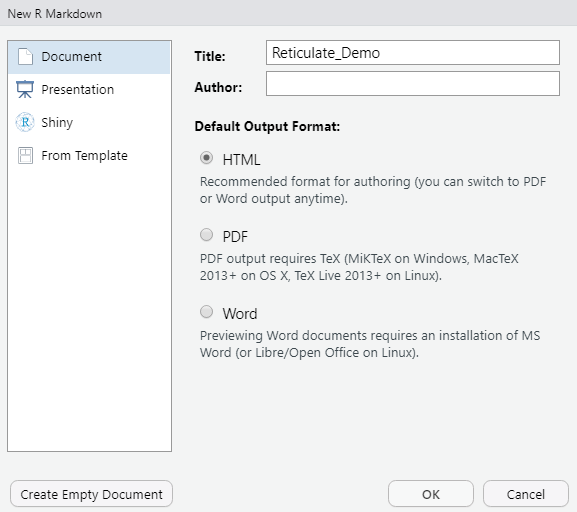Cancel the New R Markdown dialog

coord(526,494)
